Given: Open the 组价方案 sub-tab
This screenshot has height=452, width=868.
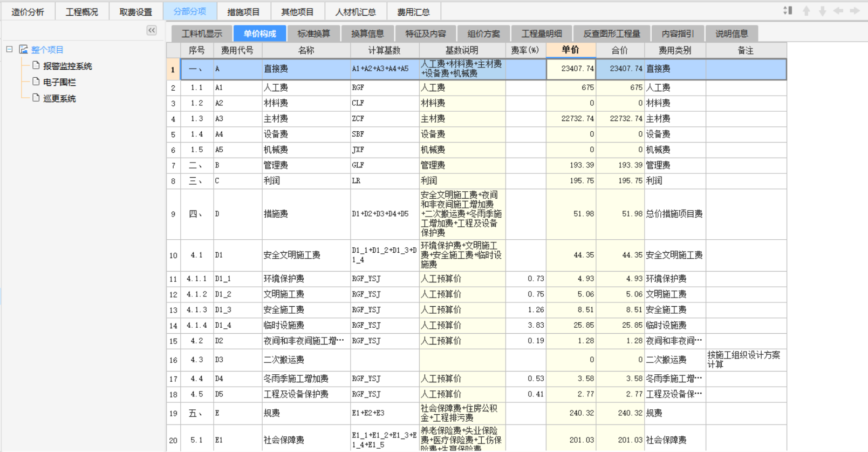Looking at the screenshot, I should click(x=484, y=33).
